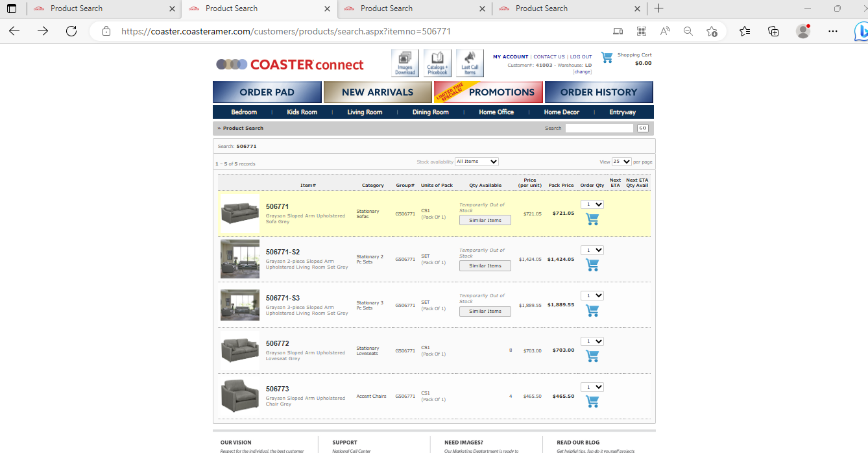The height and width of the screenshot is (453, 868).
Task: Click the browser address bar URL
Action: click(286, 31)
